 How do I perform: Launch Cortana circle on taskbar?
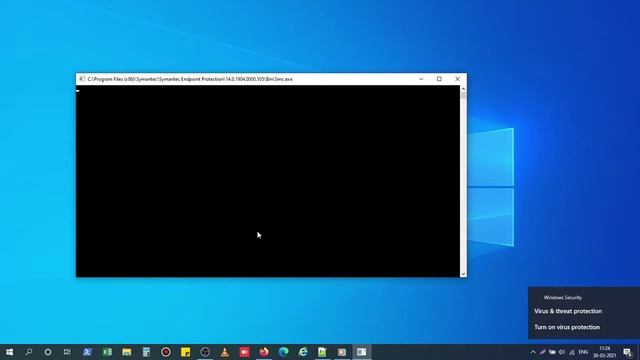48,352
